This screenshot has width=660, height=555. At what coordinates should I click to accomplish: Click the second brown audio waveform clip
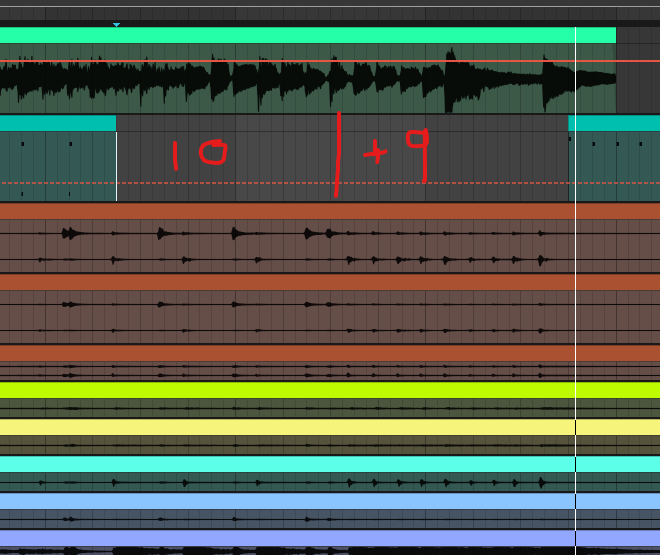300,317
